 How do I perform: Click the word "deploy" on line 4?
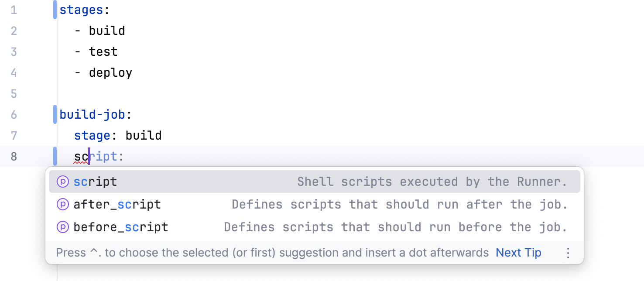[x=110, y=72]
